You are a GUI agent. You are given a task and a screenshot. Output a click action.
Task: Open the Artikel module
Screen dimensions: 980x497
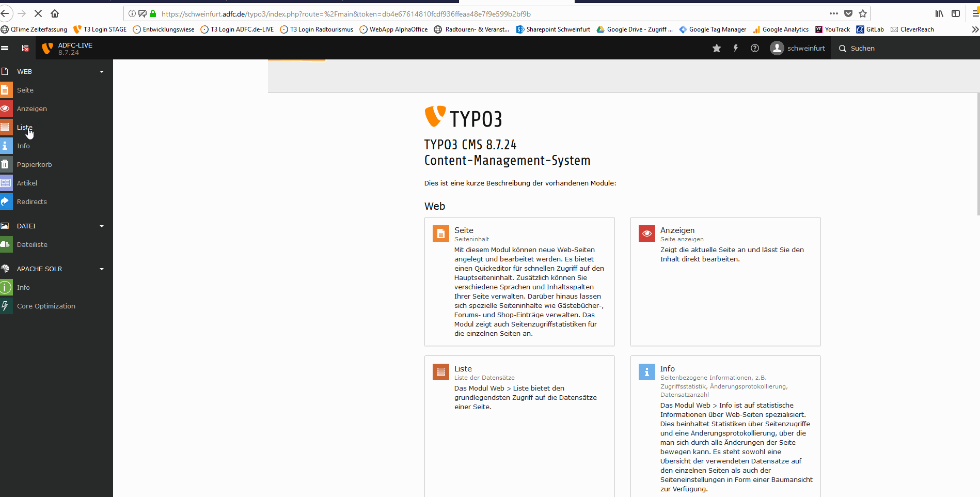pos(27,183)
